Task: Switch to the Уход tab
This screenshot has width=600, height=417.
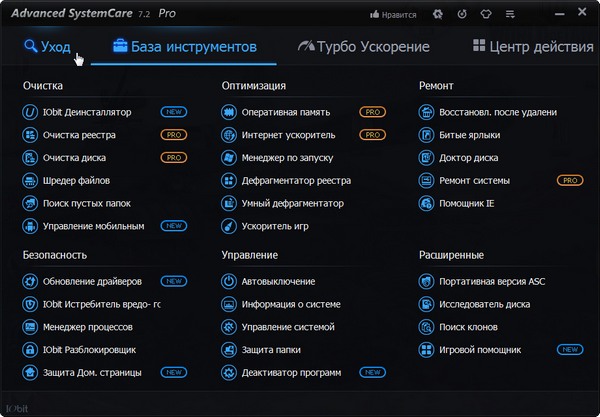Action: point(48,47)
